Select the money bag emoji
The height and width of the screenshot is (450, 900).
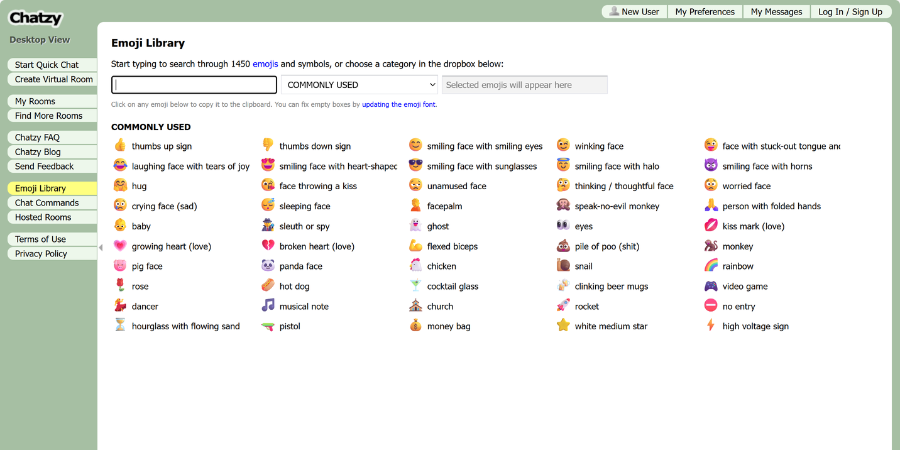(x=415, y=326)
